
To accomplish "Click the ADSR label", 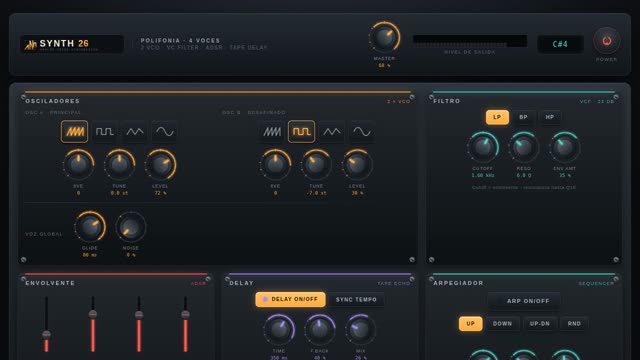I will (198, 283).
